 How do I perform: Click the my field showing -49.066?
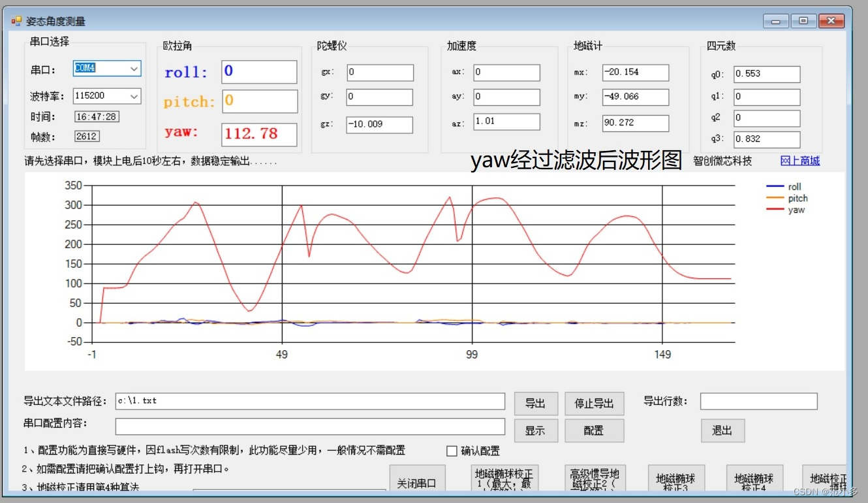pyautogui.click(x=636, y=97)
